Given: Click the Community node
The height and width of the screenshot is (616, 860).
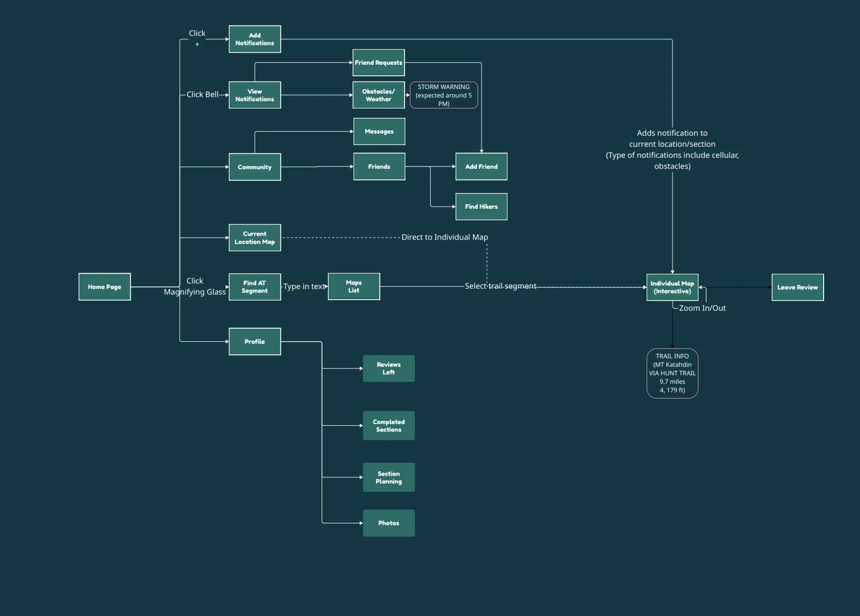Looking at the screenshot, I should pos(255,167).
